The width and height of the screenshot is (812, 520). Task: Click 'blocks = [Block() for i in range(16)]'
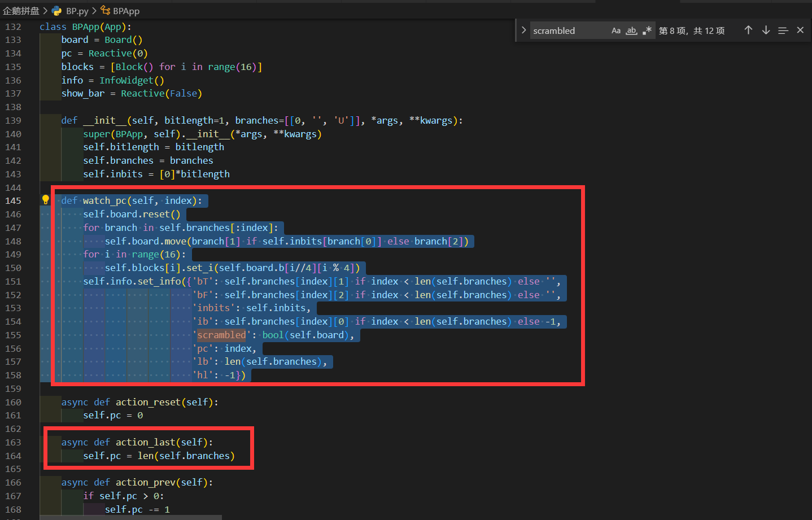[161, 67]
